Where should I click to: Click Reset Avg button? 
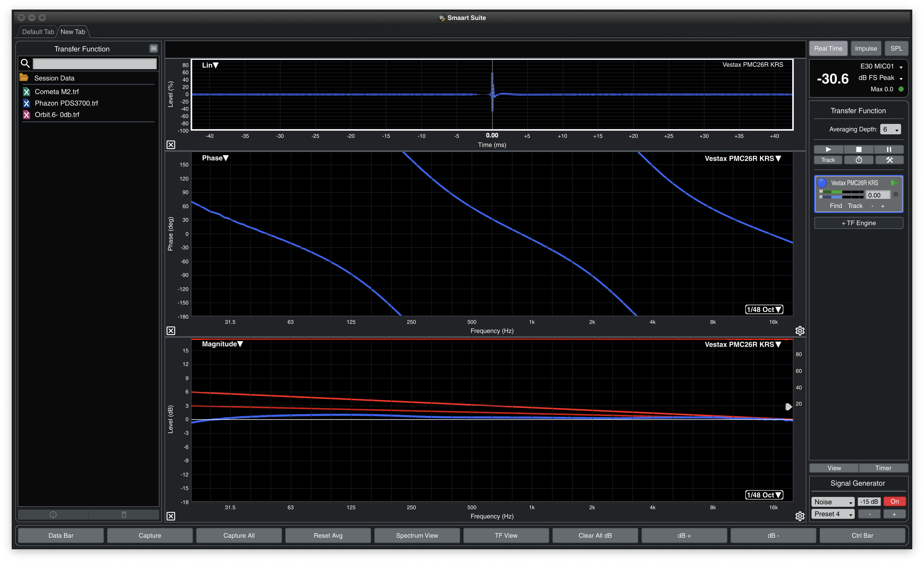click(328, 535)
